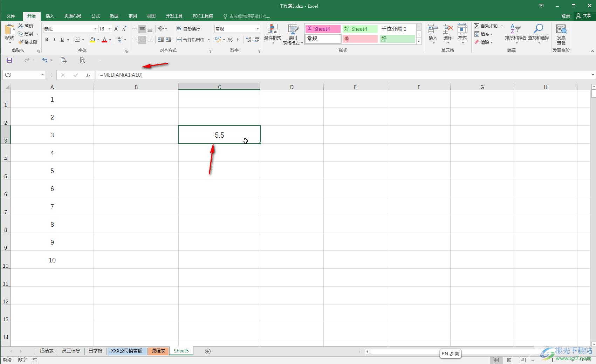Open the number format dropdown (常规)
596x364 pixels.
(x=258, y=29)
